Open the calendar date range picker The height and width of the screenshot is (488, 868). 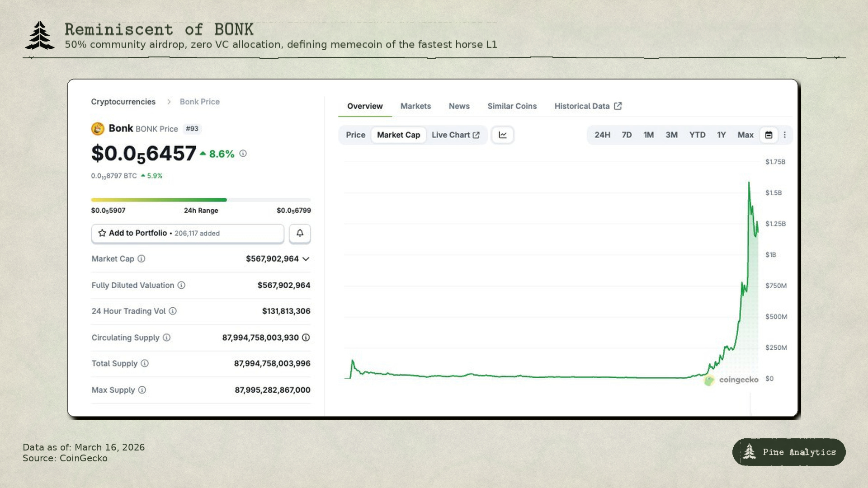pyautogui.click(x=769, y=135)
